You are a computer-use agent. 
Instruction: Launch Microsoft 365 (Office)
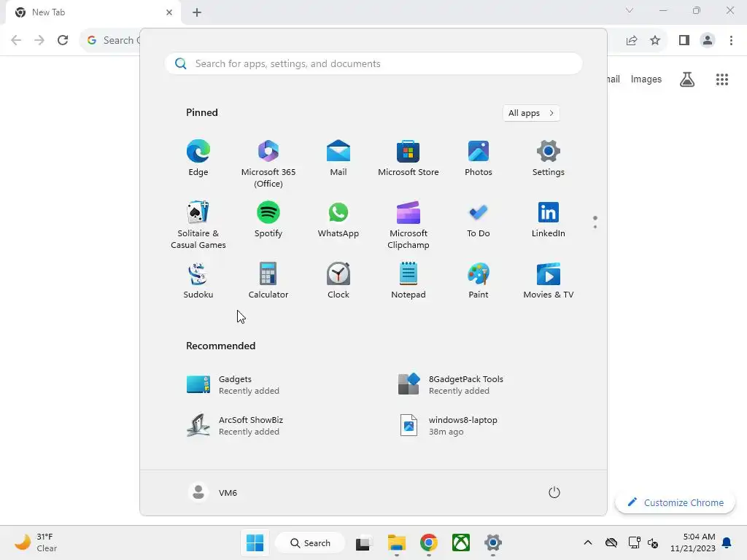click(268, 164)
